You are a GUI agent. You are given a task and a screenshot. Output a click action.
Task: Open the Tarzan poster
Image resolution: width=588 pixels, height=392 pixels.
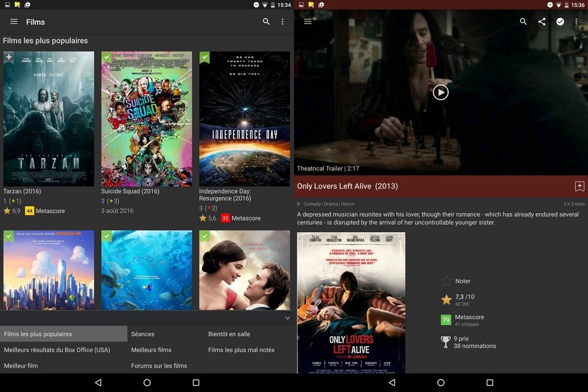coord(49,119)
